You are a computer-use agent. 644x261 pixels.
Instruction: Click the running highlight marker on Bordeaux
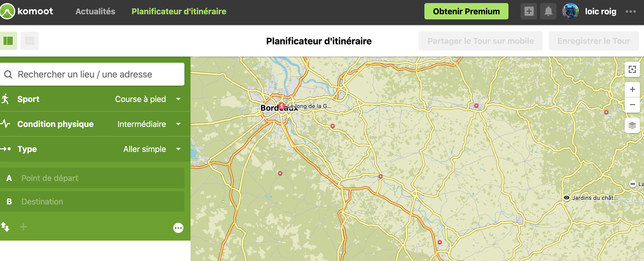(281, 106)
